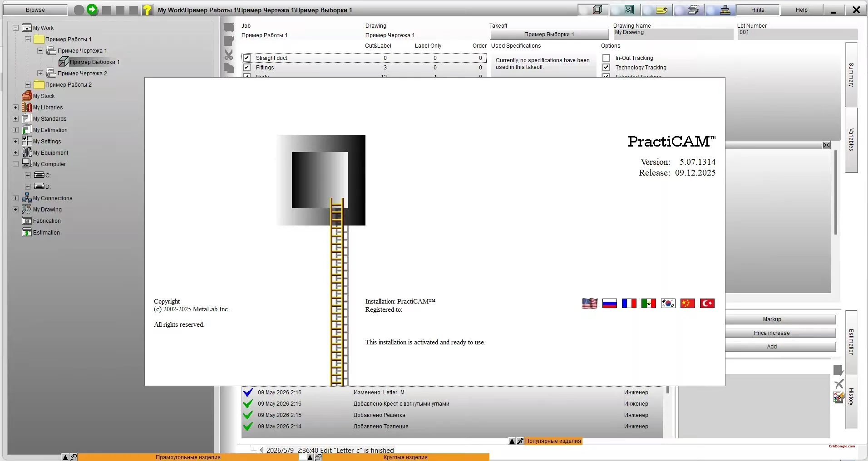Expand the C: drive node

tap(28, 175)
